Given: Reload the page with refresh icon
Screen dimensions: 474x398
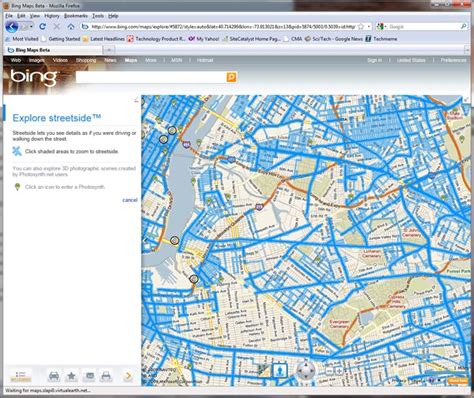Looking at the screenshot, I should coord(42,26).
